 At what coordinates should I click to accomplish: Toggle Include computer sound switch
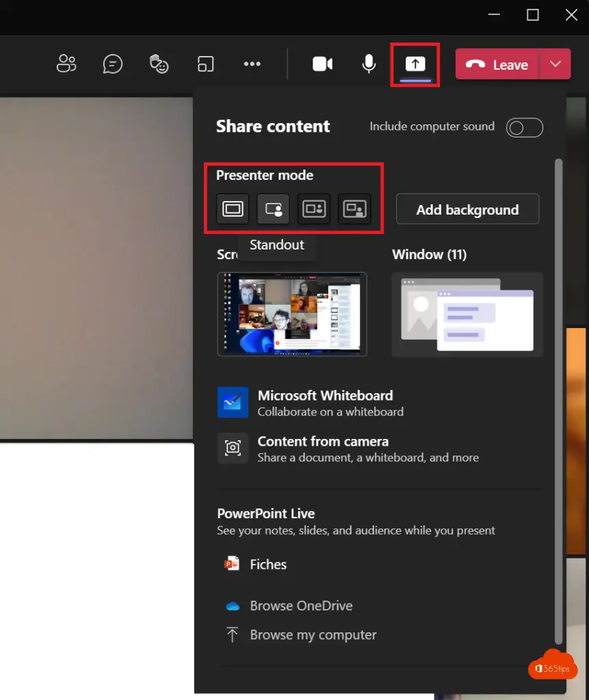click(x=524, y=128)
